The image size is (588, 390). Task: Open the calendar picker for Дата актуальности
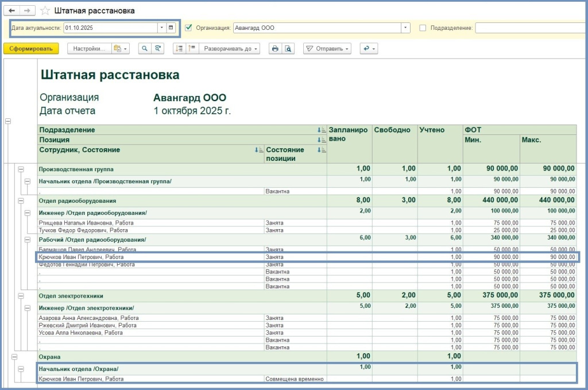click(171, 28)
